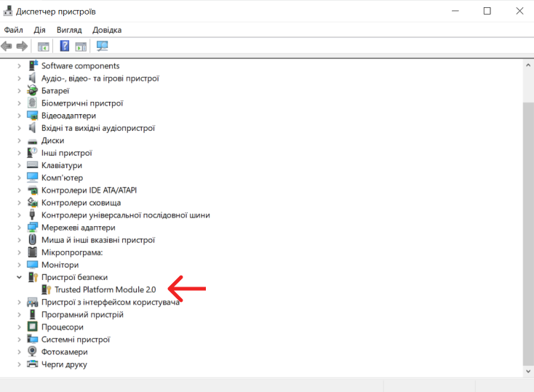
Task: Click the scan for hardware changes icon
Action: [102, 47]
